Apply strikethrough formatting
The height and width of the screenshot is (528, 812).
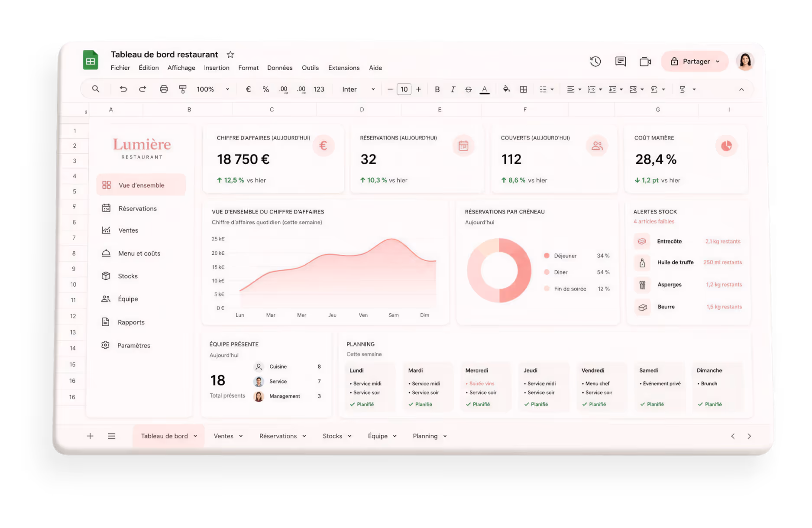tap(468, 89)
